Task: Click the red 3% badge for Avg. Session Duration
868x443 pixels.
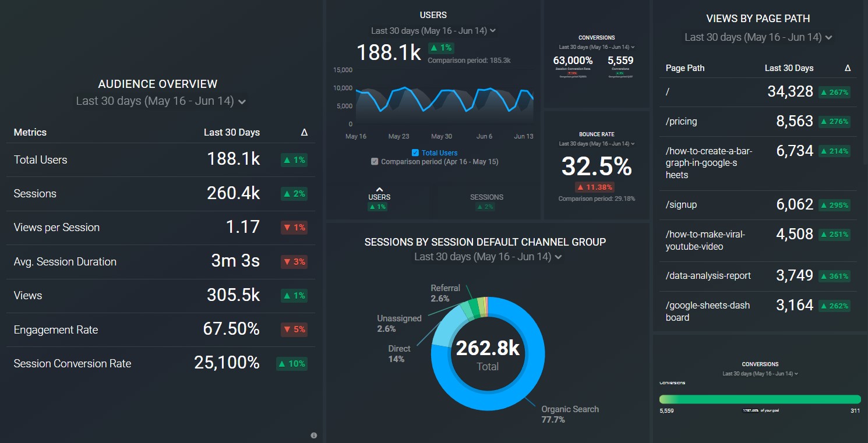Action: point(294,262)
